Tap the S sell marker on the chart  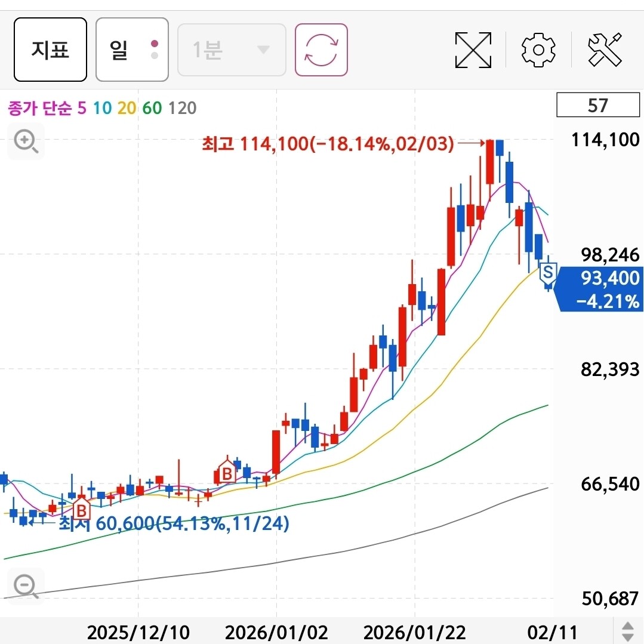click(548, 274)
